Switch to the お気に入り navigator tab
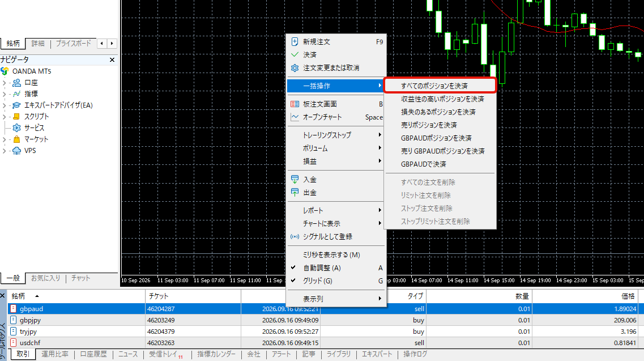644x361 pixels. pos(45,278)
